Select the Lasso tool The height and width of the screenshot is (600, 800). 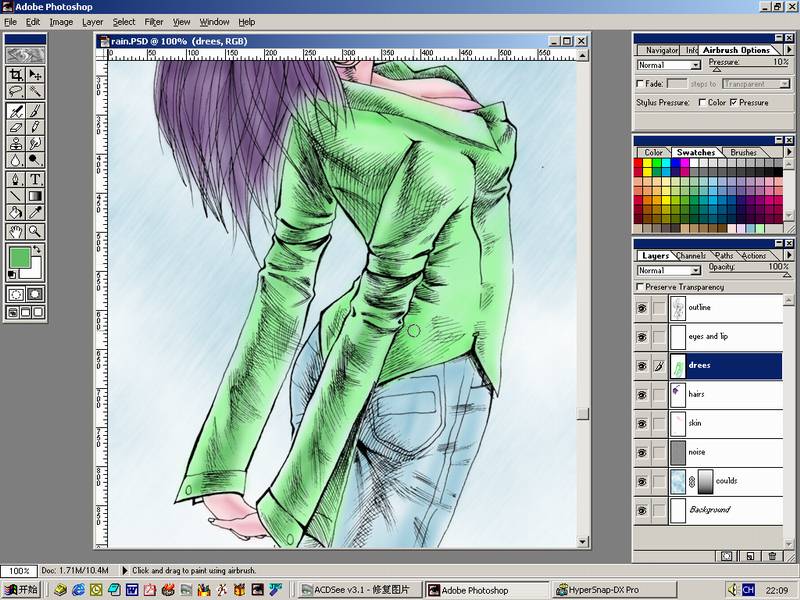point(16,92)
